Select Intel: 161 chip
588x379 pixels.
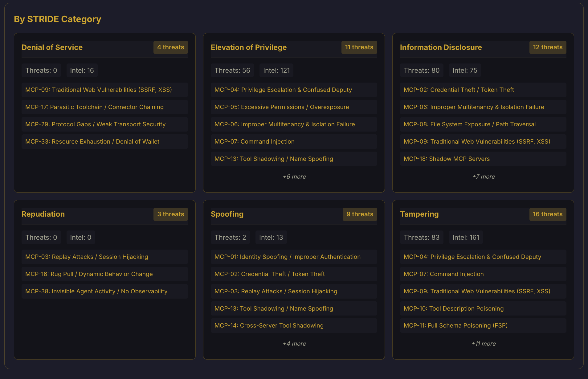tap(466, 237)
